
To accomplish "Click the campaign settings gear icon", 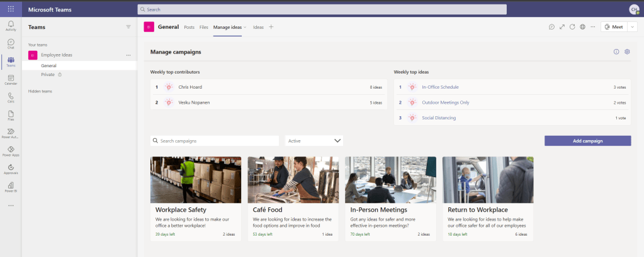I will pyautogui.click(x=627, y=52).
